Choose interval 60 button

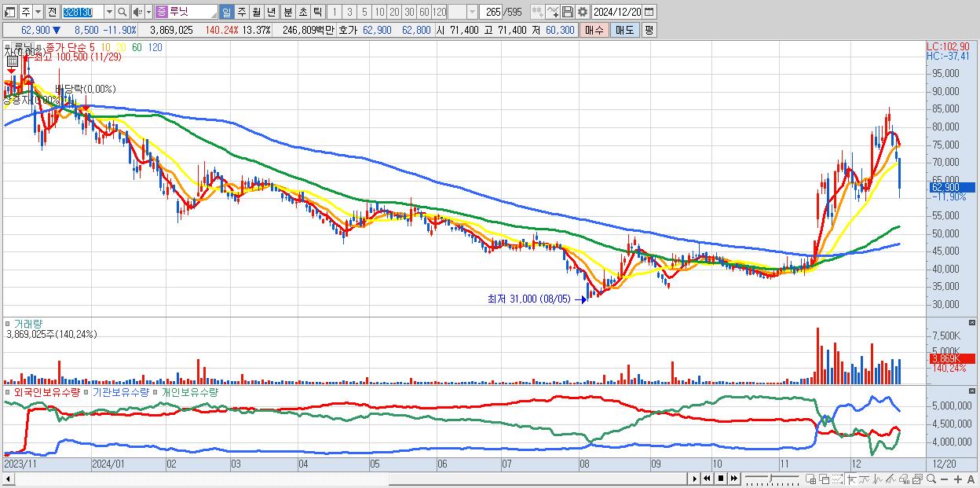[424, 13]
